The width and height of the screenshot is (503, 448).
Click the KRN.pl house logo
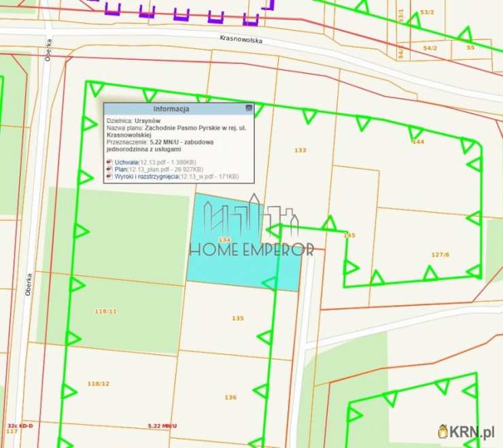pyautogui.click(x=443, y=431)
